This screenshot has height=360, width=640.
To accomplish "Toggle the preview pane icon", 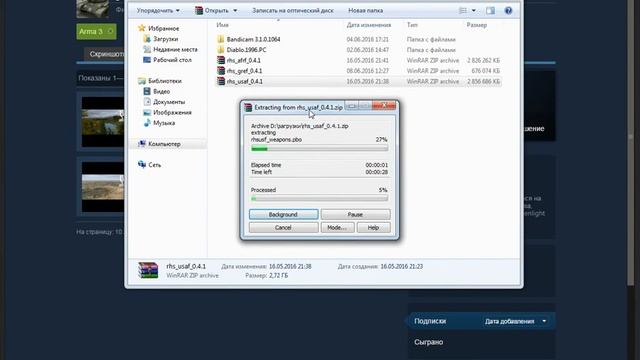I will pos(490,11).
